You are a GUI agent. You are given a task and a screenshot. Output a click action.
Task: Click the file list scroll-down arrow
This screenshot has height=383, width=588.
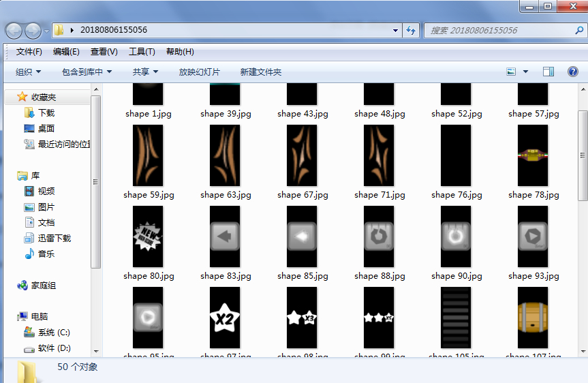[x=583, y=352]
